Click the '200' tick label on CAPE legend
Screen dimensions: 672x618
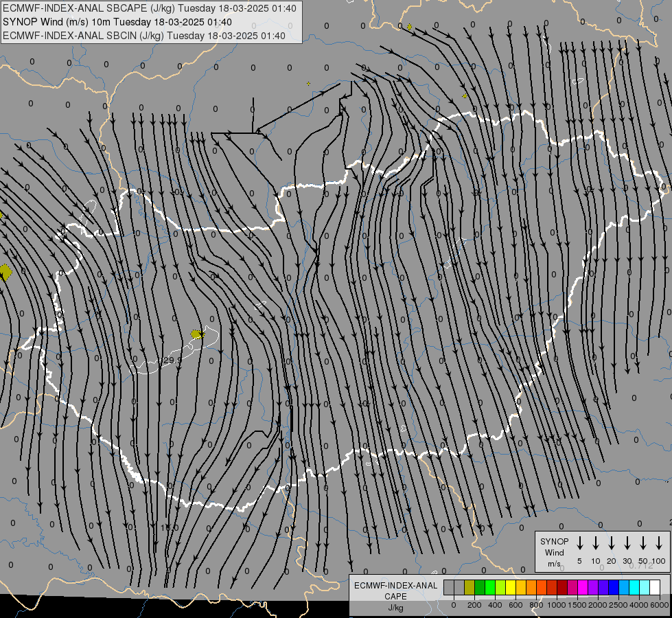coord(474,605)
